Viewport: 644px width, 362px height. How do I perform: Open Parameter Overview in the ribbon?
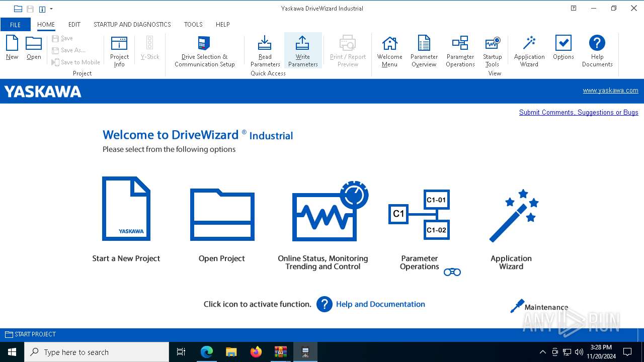[424, 51]
